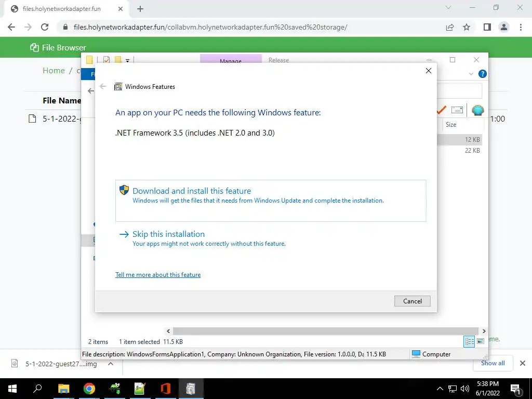Screen dimensions: 532x399
Task: Toggle Chrome side panel icon
Action: click(x=487, y=27)
